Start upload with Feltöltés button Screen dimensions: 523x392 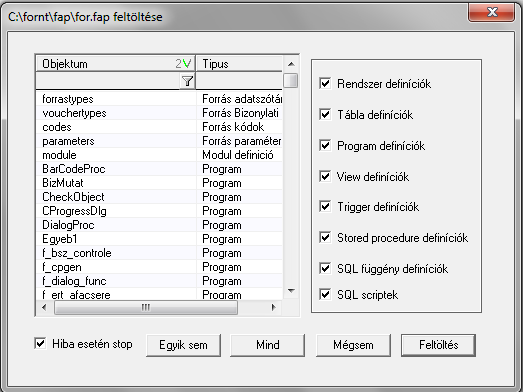[439, 345]
